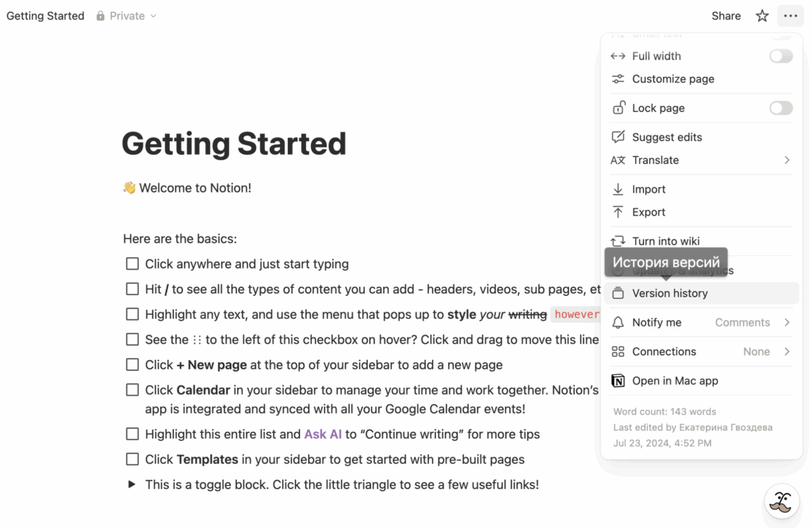Open the Connections submenu

[x=787, y=352]
